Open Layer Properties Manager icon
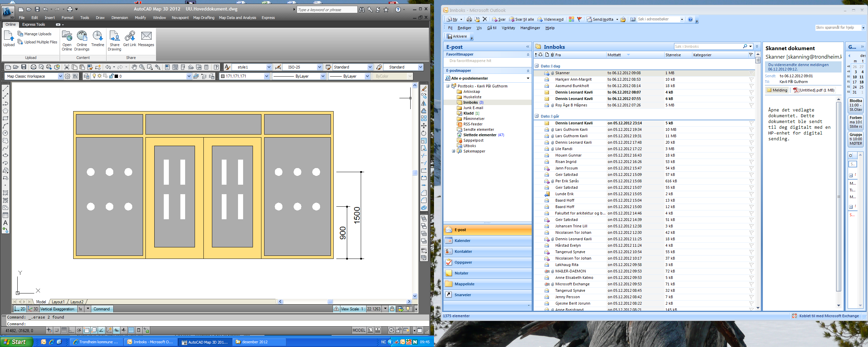Screen dimensions: 868x347 point(86,76)
